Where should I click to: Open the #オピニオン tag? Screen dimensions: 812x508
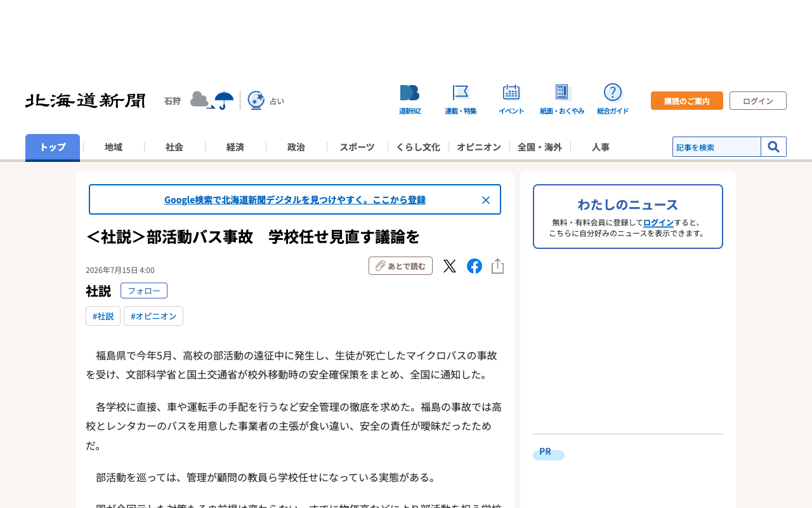coord(154,316)
